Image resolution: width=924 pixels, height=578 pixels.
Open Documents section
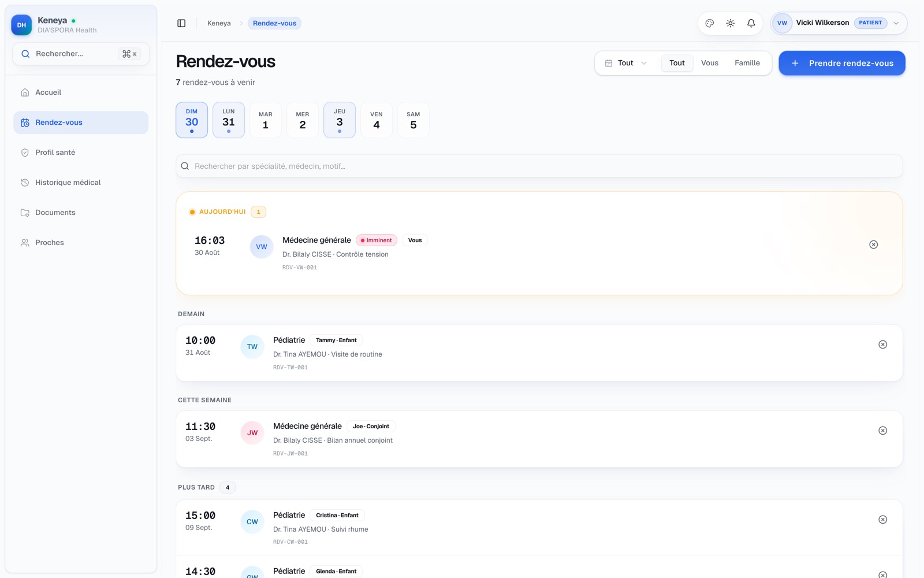[81, 213]
